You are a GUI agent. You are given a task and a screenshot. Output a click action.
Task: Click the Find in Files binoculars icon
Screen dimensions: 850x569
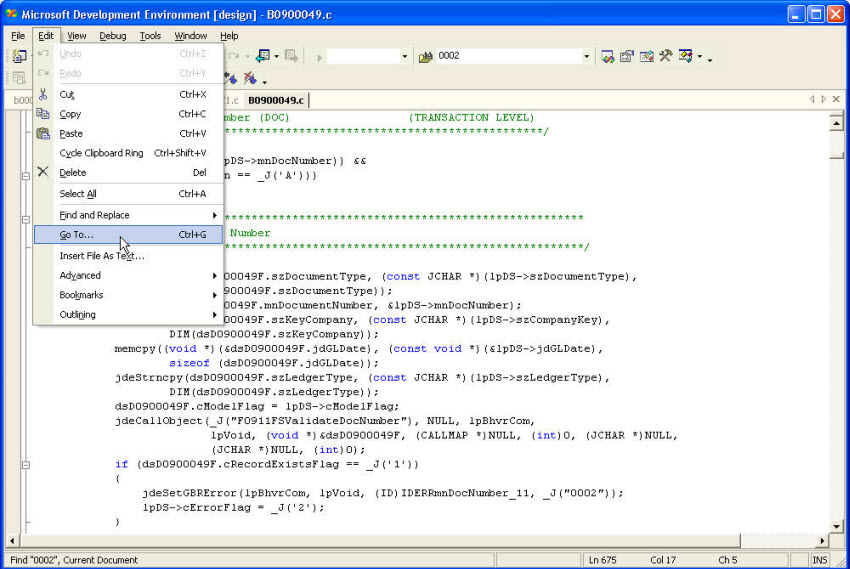(x=426, y=56)
